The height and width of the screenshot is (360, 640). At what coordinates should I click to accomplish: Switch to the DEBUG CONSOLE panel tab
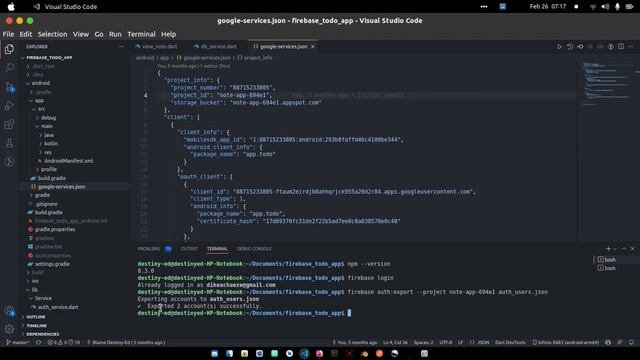coord(254,249)
